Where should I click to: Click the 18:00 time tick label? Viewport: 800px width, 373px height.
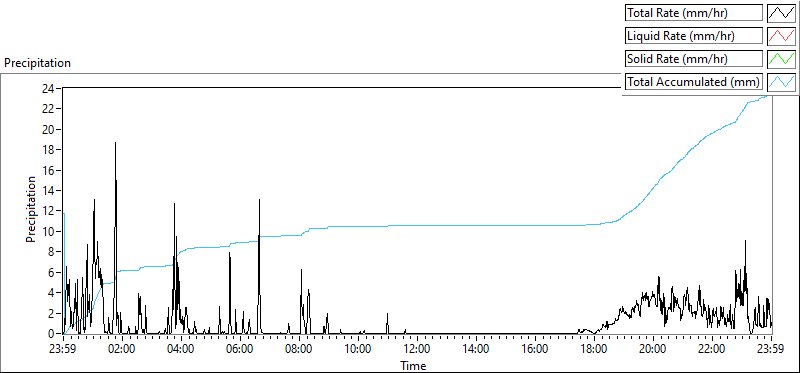[x=595, y=350]
